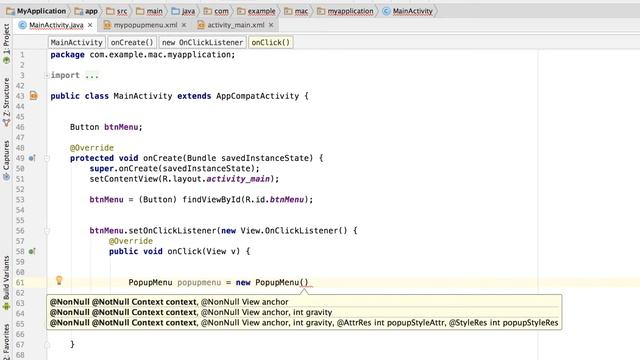Switch to mypopupmenu.xml tab
Image resolution: width=640 pixels, height=360 pixels.
click(145, 25)
